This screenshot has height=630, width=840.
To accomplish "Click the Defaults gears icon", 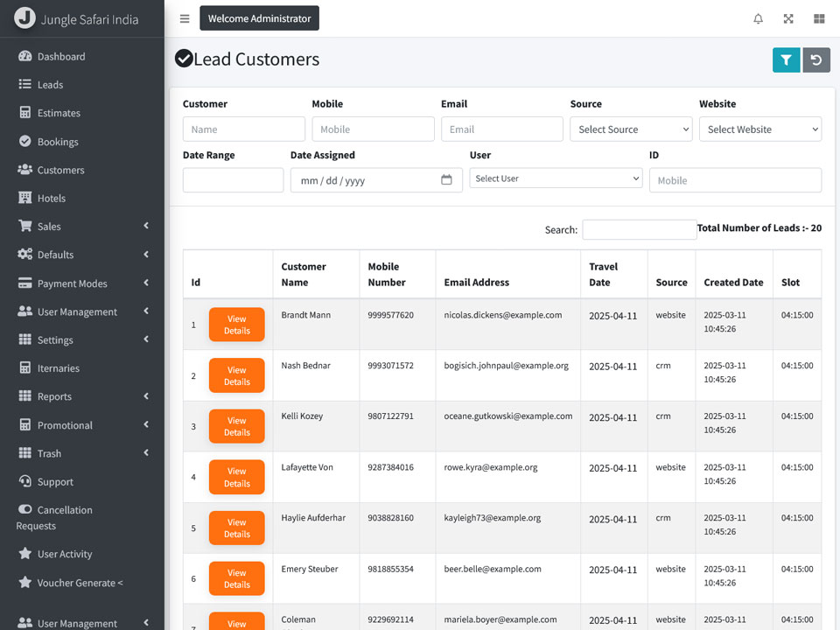I will [x=24, y=255].
